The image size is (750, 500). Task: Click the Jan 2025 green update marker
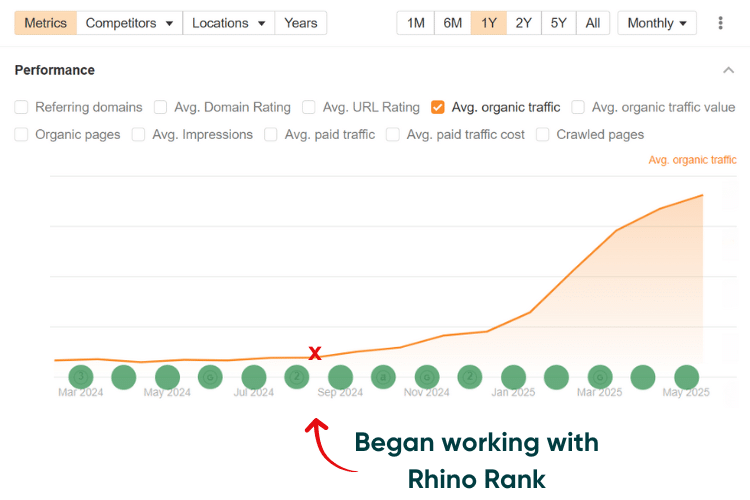[514, 377]
